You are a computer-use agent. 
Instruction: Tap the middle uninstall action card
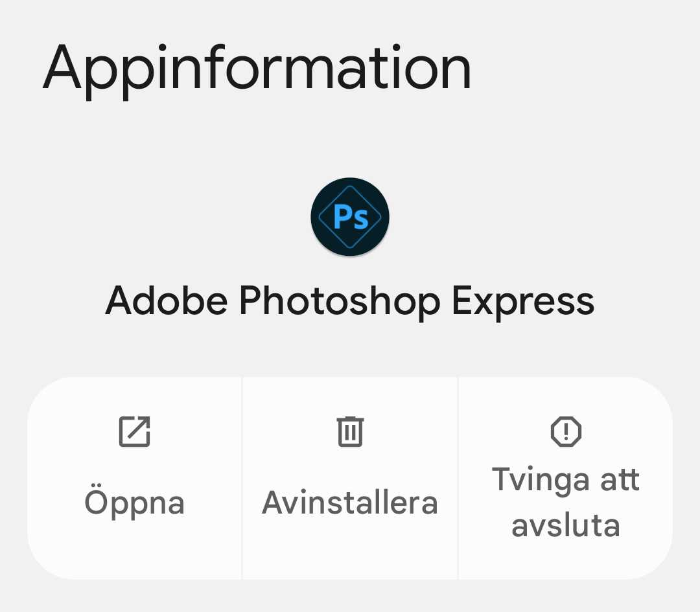point(350,476)
